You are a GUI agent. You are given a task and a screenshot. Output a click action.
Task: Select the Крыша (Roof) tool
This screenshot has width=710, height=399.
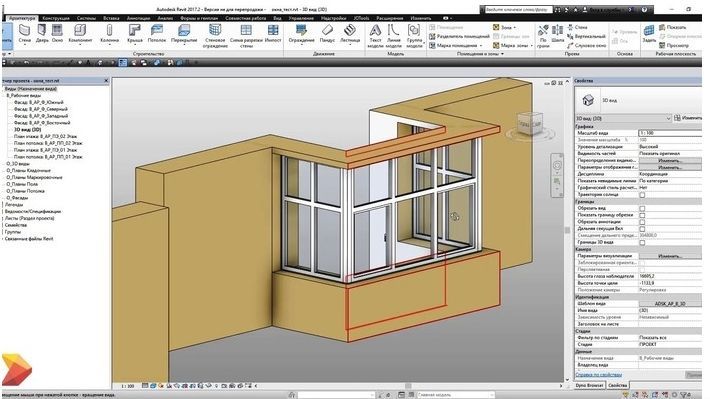(x=134, y=34)
